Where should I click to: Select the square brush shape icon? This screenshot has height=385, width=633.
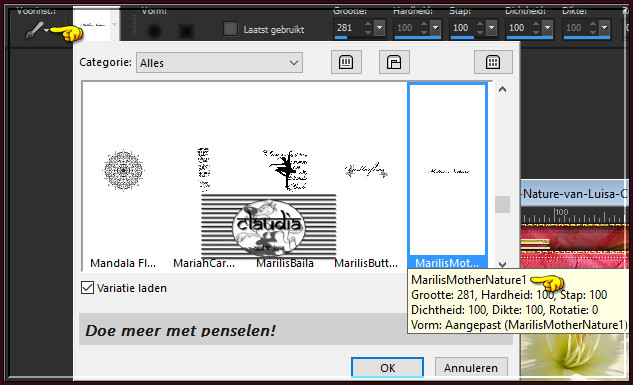click(186, 31)
